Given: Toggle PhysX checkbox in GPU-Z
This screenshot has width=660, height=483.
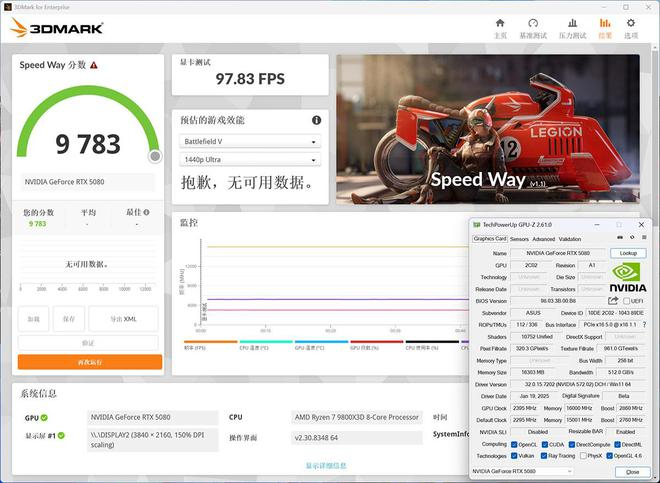Looking at the screenshot, I should click(x=583, y=456).
